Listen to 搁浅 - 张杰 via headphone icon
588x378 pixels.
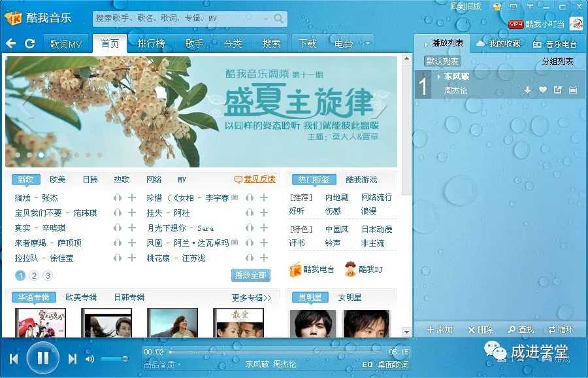coord(118,198)
